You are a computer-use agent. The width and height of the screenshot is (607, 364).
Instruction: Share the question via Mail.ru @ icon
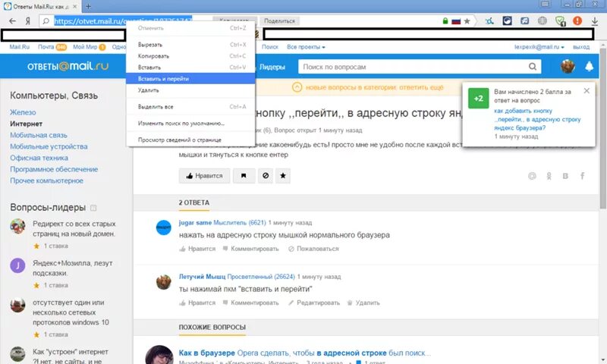click(533, 176)
